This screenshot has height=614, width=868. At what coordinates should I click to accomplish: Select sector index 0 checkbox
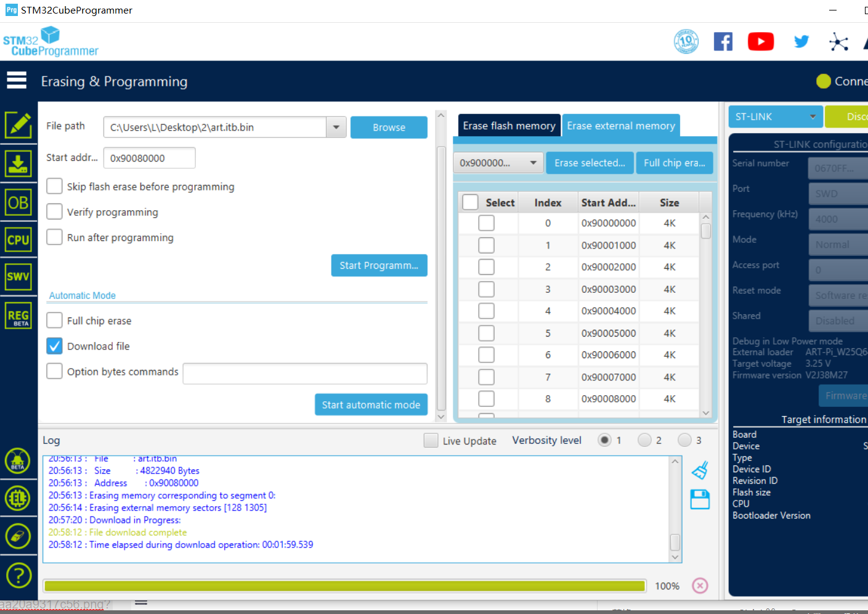click(486, 223)
